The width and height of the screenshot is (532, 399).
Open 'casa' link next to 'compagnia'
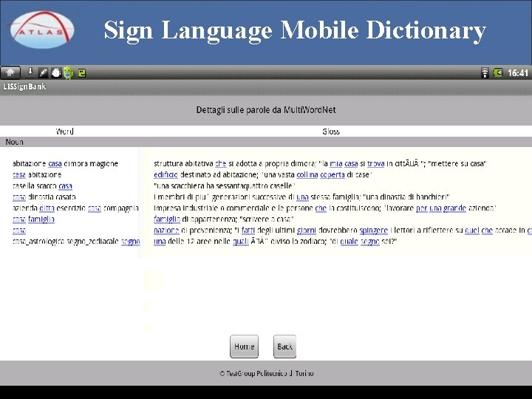pyautogui.click(x=95, y=208)
